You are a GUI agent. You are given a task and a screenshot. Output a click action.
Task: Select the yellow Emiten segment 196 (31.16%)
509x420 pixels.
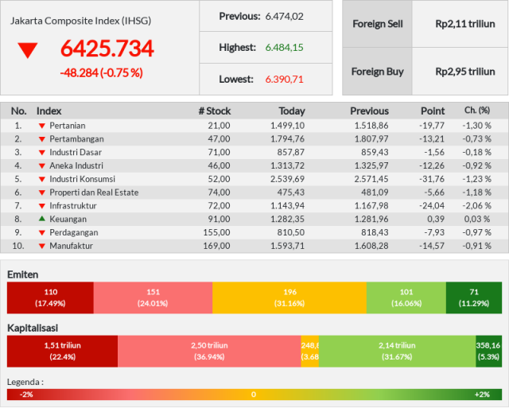(289, 297)
